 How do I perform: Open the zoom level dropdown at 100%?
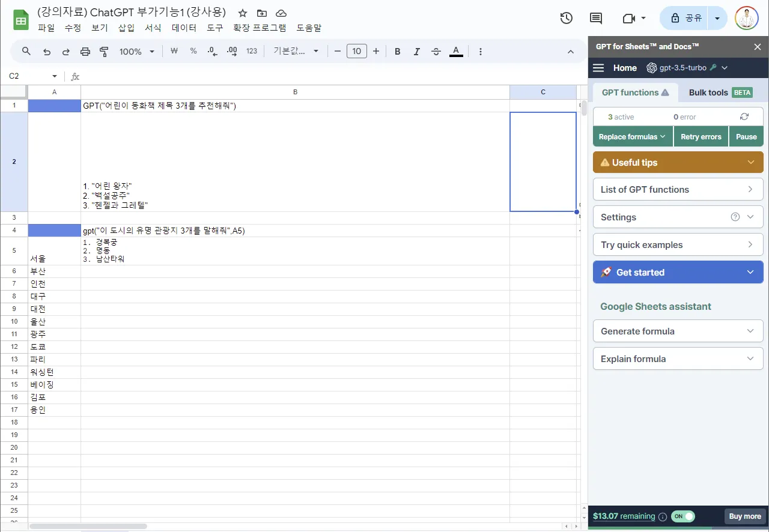click(137, 52)
